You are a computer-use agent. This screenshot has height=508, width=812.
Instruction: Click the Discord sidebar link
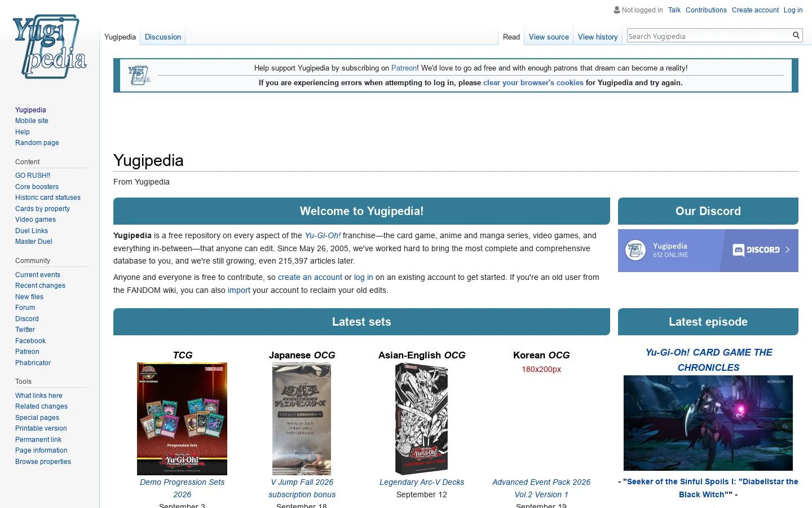tap(27, 319)
